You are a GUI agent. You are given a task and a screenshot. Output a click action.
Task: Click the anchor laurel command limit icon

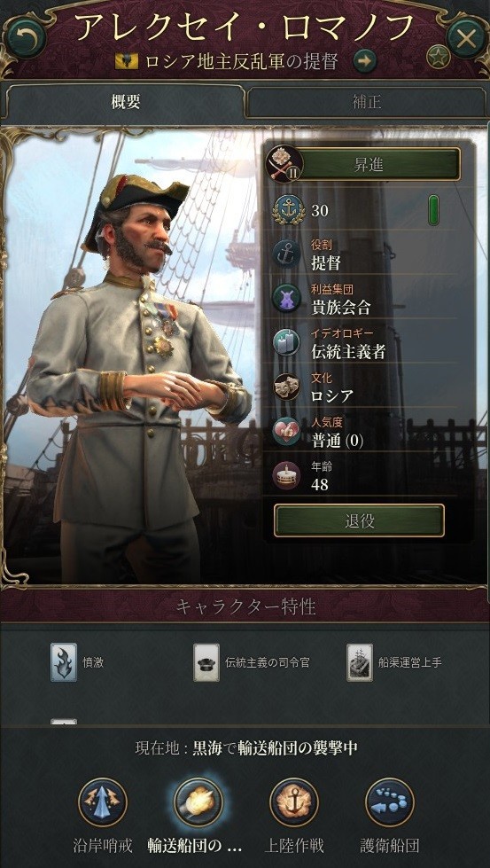(x=286, y=210)
